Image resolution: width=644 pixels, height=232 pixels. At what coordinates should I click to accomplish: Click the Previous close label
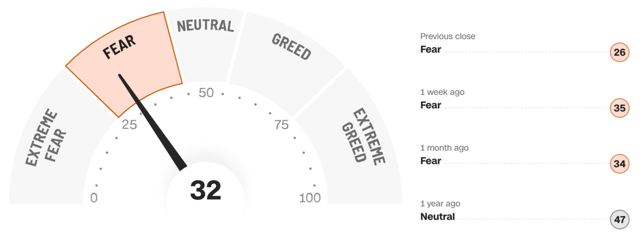click(448, 36)
